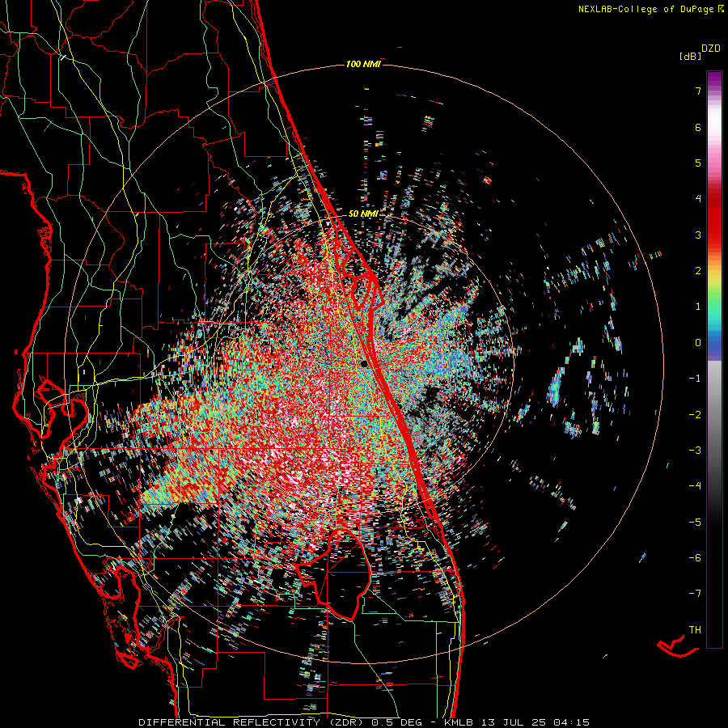Click the 13 JUL 25 04:15 timestamp
728x728 pixels.
[x=535, y=722]
